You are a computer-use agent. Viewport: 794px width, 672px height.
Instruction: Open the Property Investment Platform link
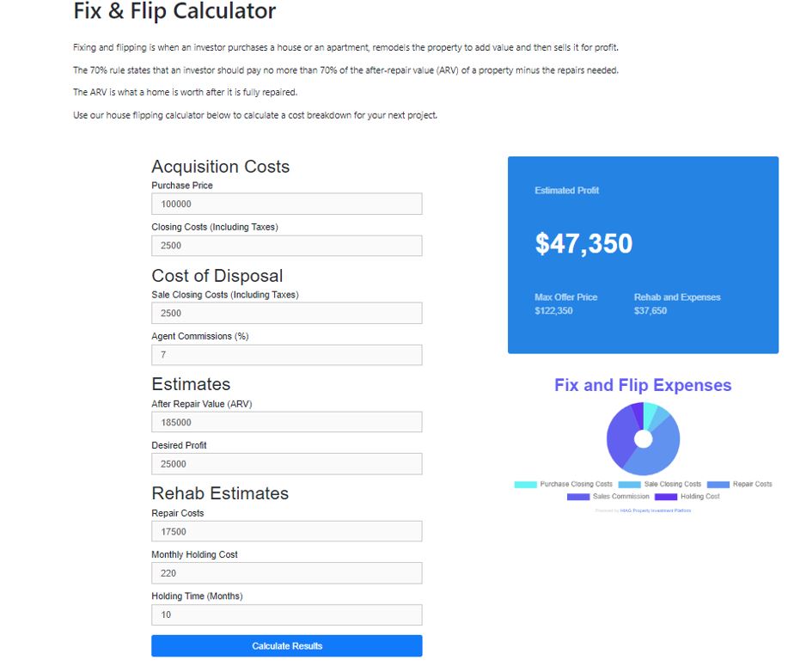pyautogui.click(x=656, y=510)
